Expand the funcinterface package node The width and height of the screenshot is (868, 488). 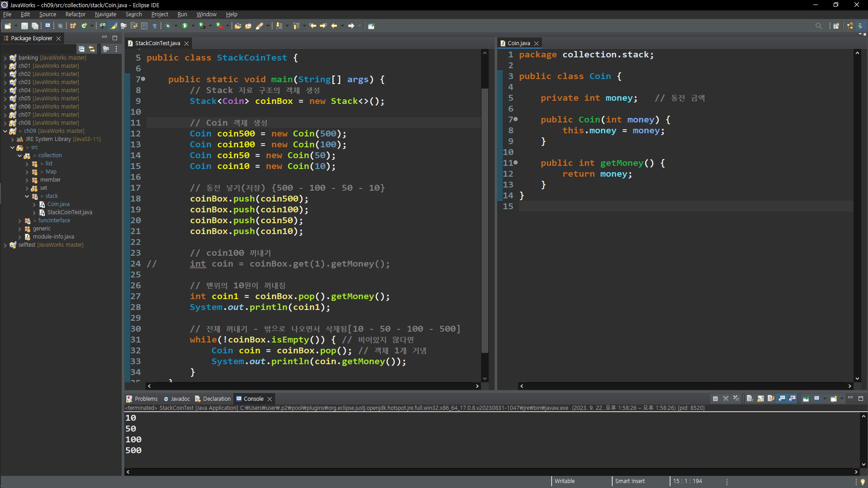(x=20, y=221)
